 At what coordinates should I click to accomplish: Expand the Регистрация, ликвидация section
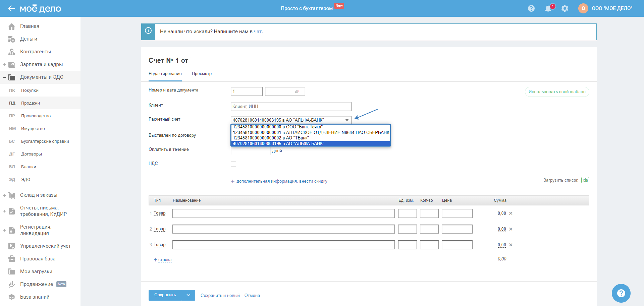pos(5,230)
